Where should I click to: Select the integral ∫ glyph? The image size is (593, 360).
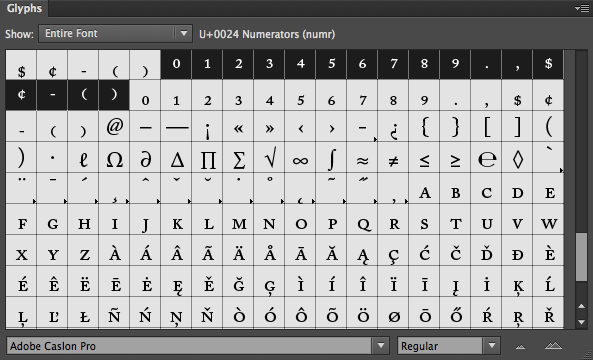(x=331, y=157)
